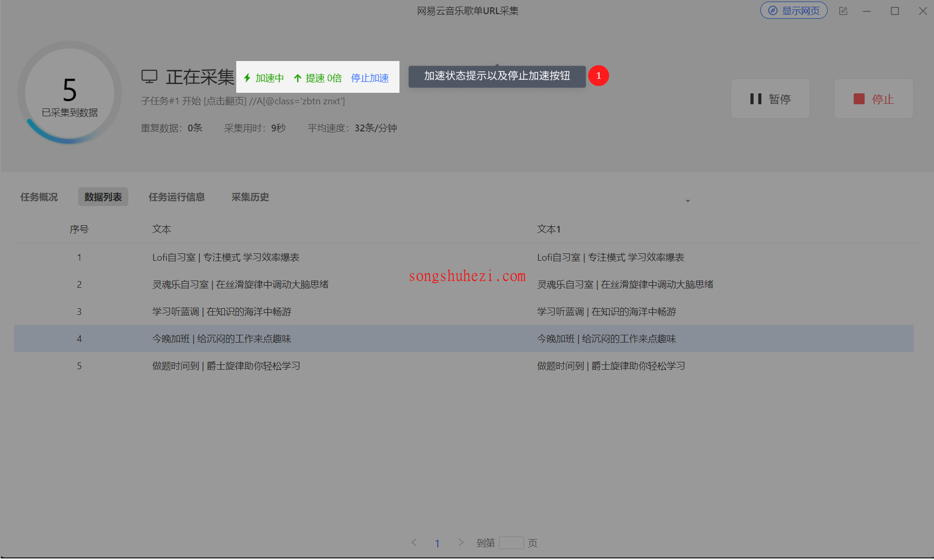Screen dimensions: 934x560
Task: Select row 1 Lofi自习室 in 文本 column
Action: (226, 257)
